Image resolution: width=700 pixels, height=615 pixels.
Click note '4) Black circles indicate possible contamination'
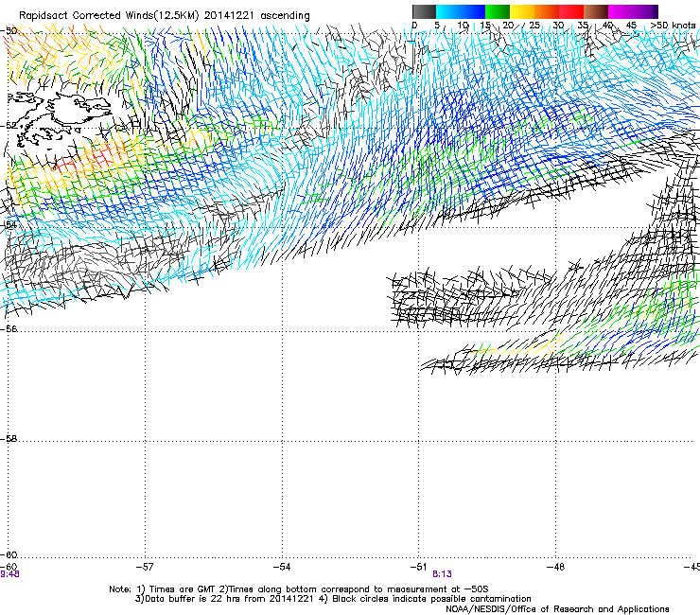click(x=424, y=599)
